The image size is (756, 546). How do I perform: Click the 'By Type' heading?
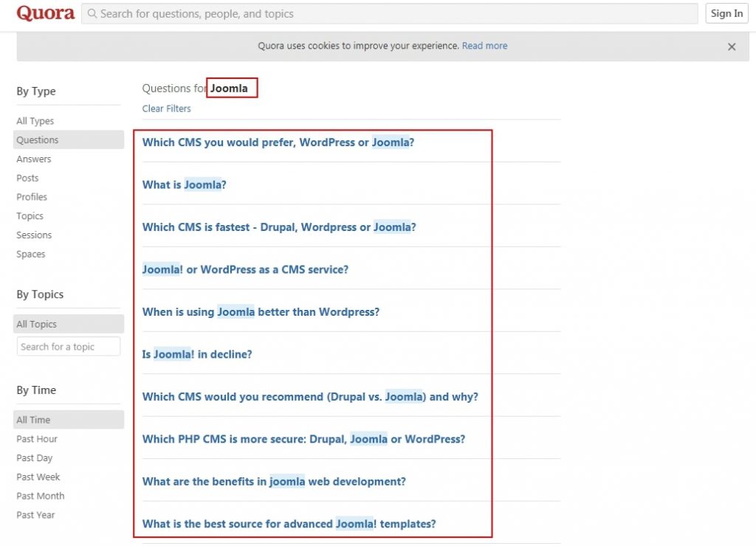pos(36,91)
